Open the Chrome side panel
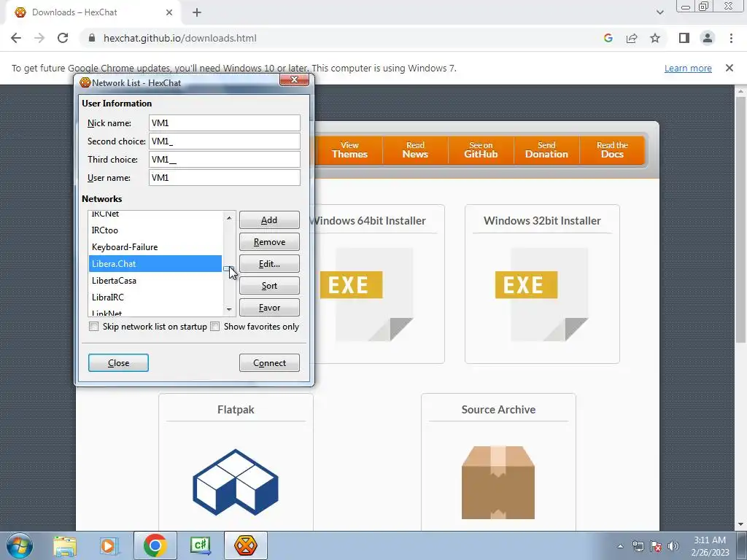Viewport: 747px width, 560px height. 684,38
